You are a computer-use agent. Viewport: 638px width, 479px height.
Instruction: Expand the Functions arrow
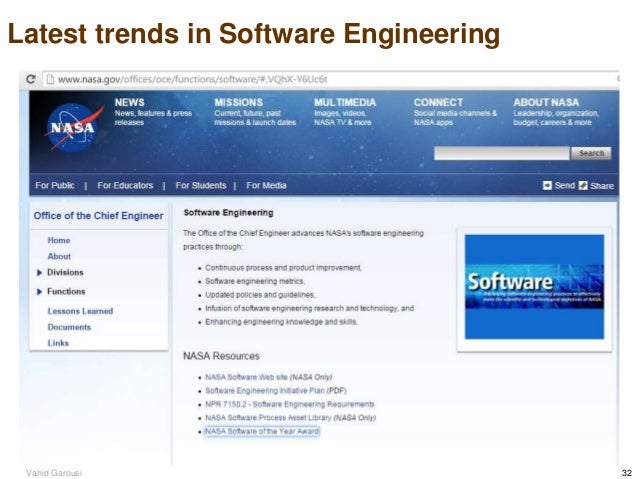click(x=39, y=292)
